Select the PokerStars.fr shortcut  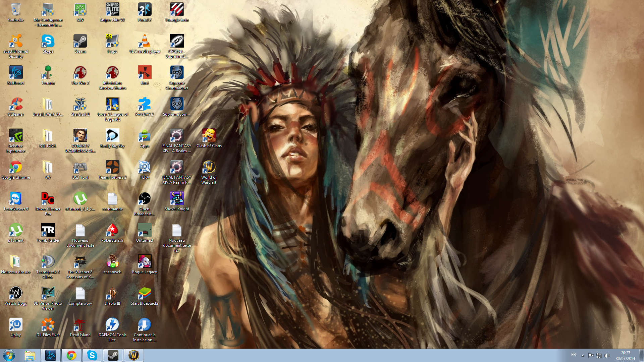point(112,233)
